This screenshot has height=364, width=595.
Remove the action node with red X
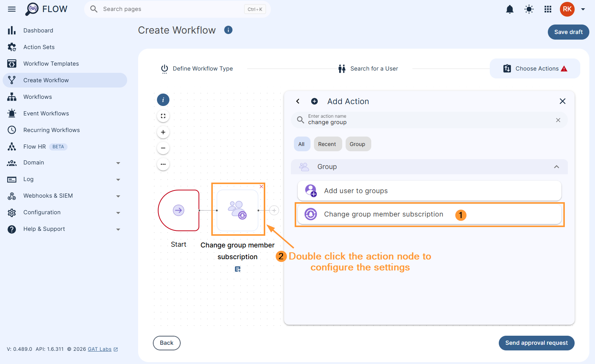[x=261, y=186]
